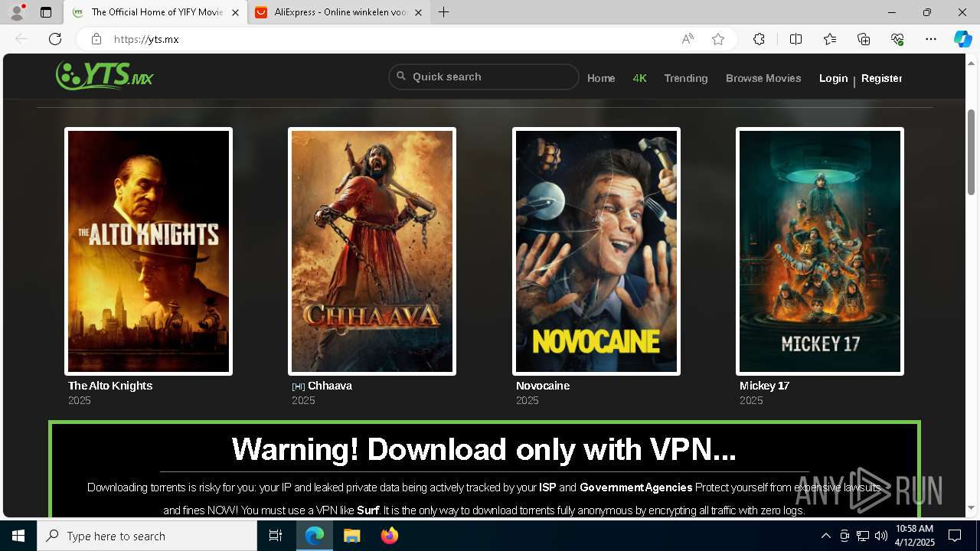The height and width of the screenshot is (551, 980).
Task: Open the Copilot sidebar
Action: pos(962,39)
